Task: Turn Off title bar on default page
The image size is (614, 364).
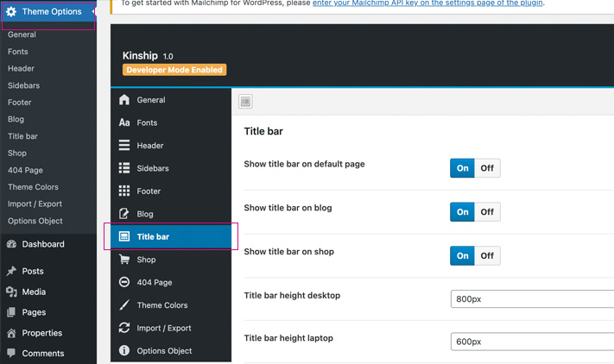Action: 487,168
